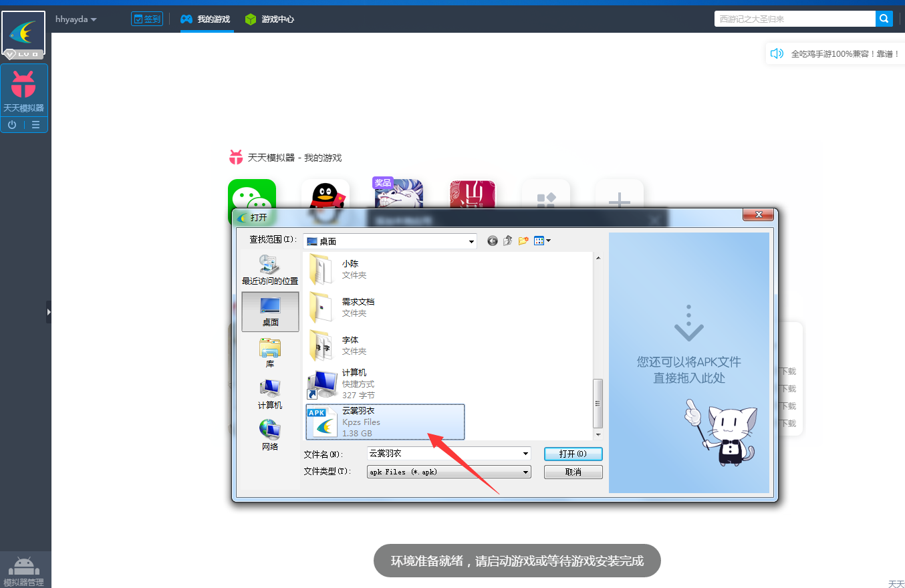
Task: Open the view menu icon in dialog
Action: tap(542, 241)
